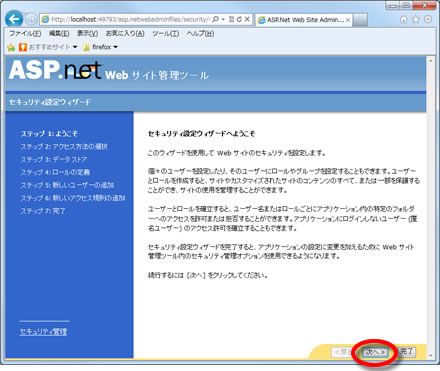Image resolution: width=440 pixels, height=371 pixels.
Task: Stop loading with the X icon in address bar
Action: tap(247, 19)
